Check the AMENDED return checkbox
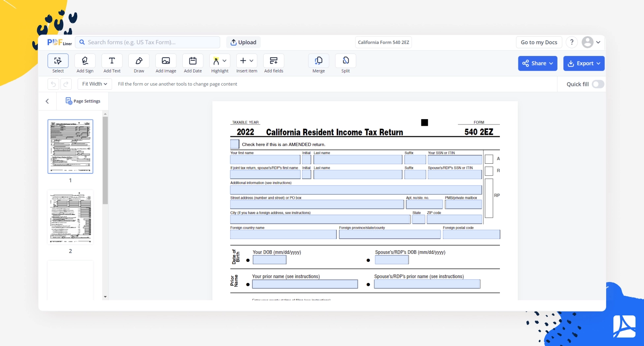 (235, 144)
